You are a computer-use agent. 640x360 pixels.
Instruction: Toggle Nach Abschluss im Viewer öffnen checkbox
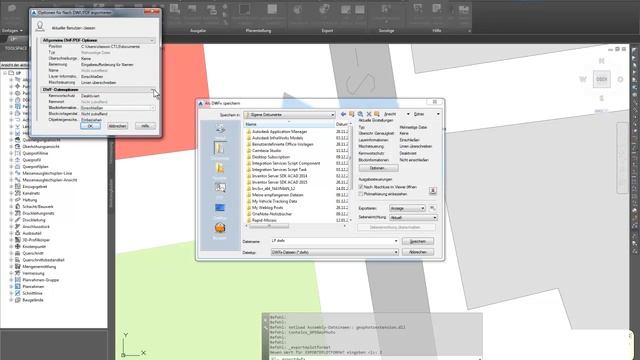361,187
